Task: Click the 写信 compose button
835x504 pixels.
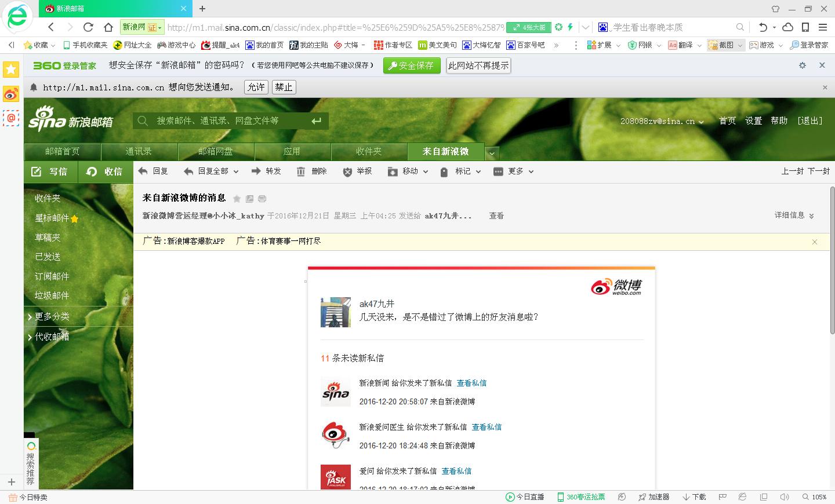Action: (x=50, y=171)
